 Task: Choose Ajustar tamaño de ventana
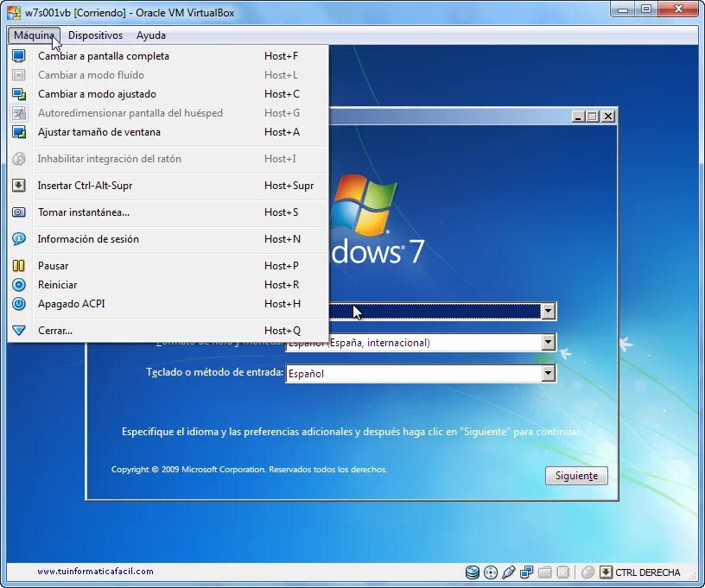pos(168,132)
